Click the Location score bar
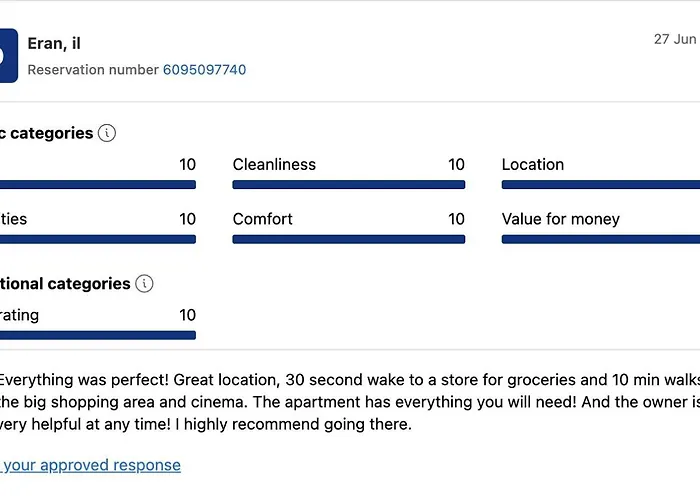This screenshot has height=500, width=700. tap(600, 185)
